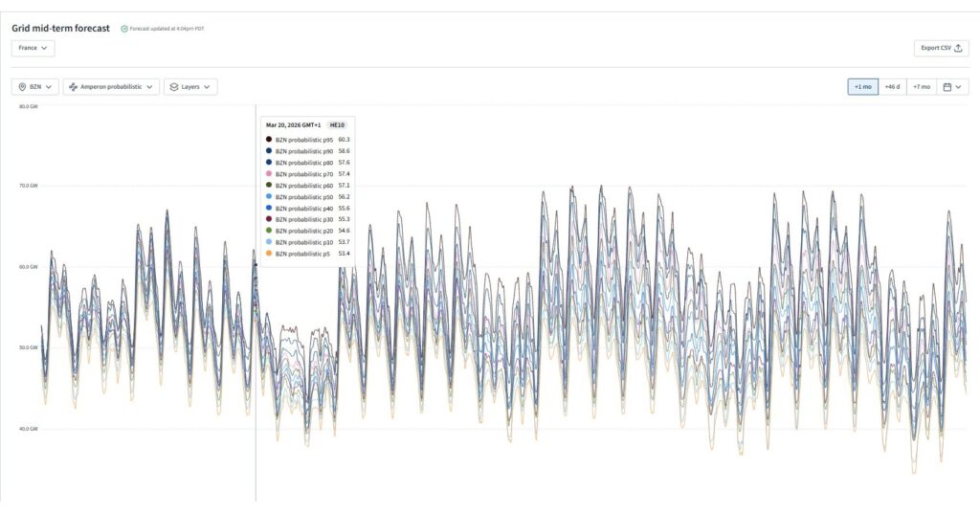
Task: Click the pink p70 legend dot
Action: click(x=270, y=174)
